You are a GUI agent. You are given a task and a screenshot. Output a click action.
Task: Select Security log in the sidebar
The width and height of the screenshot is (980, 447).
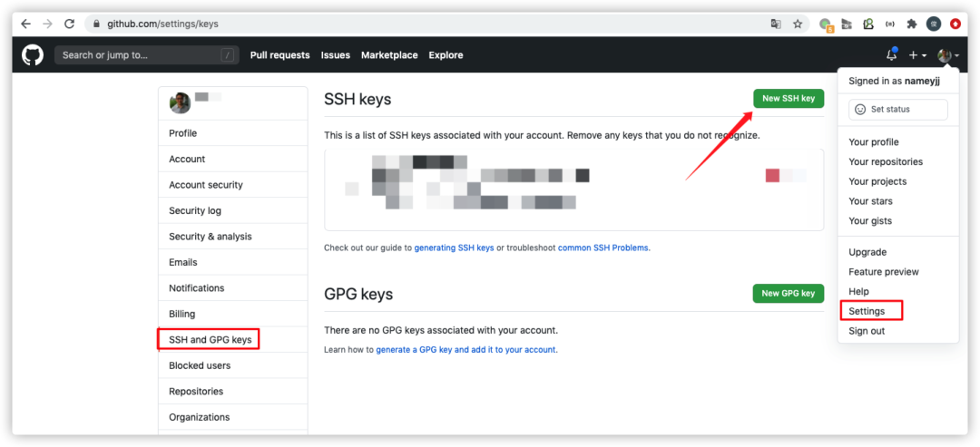pos(233,211)
